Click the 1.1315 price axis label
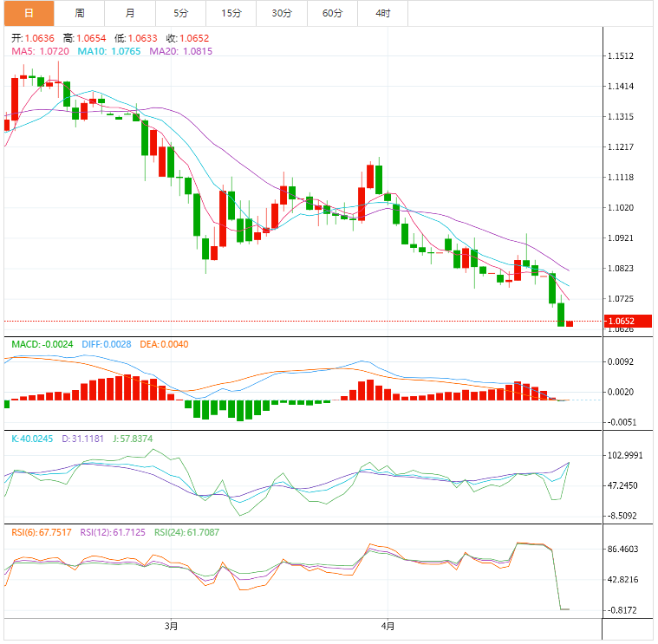This screenshot has width=658, height=644. click(621, 116)
